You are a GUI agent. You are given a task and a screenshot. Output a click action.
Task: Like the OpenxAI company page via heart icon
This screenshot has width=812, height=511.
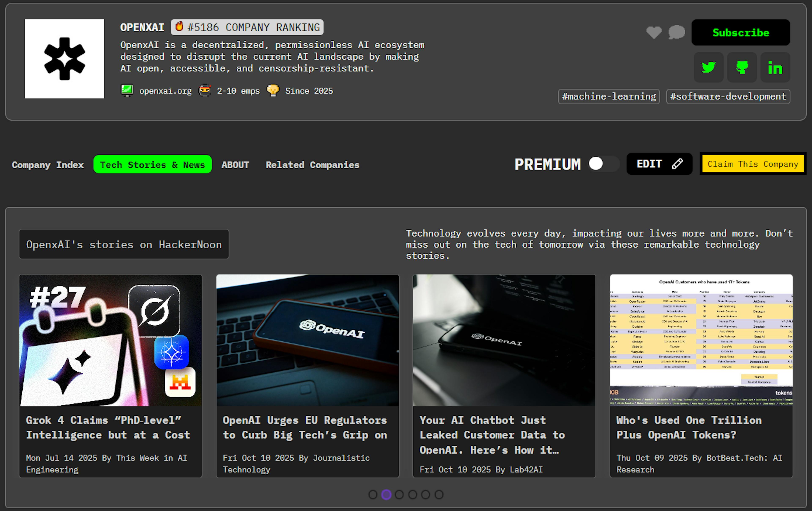click(x=653, y=32)
